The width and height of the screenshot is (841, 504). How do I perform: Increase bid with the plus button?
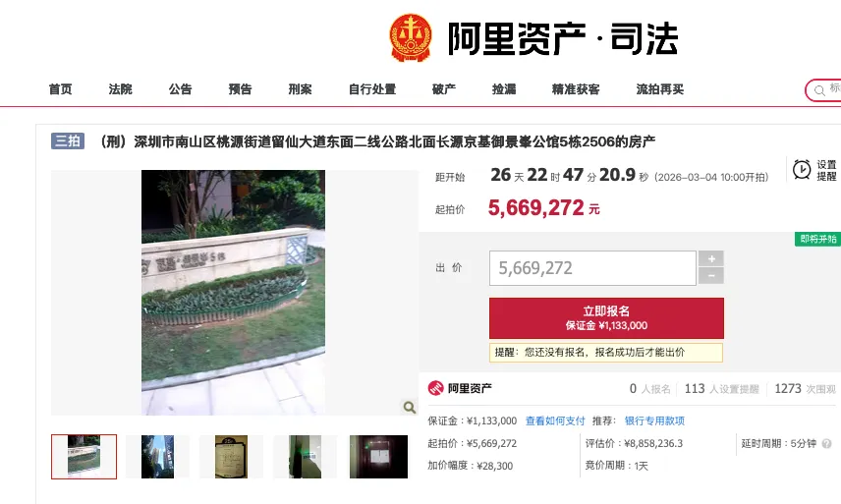point(711,258)
